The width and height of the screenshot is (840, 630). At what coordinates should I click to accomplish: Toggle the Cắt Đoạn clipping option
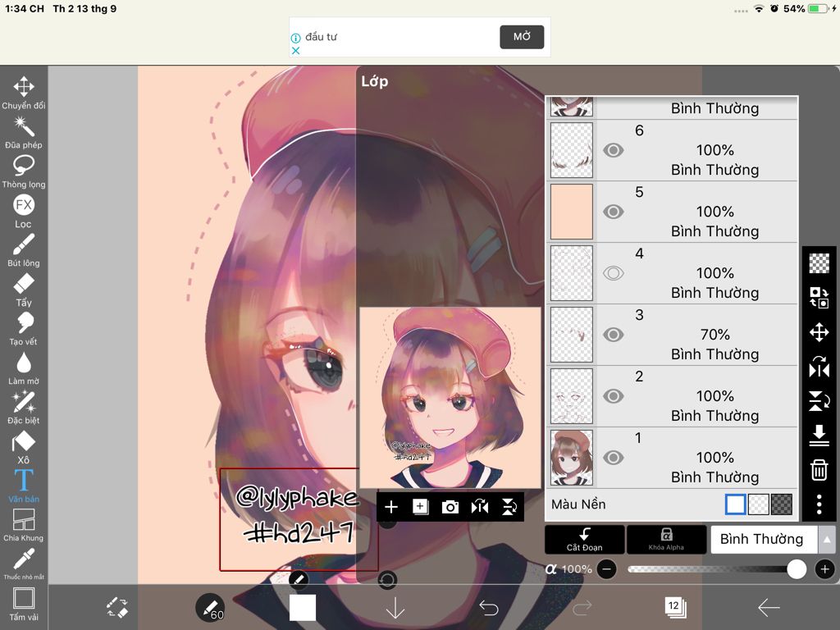(x=584, y=539)
